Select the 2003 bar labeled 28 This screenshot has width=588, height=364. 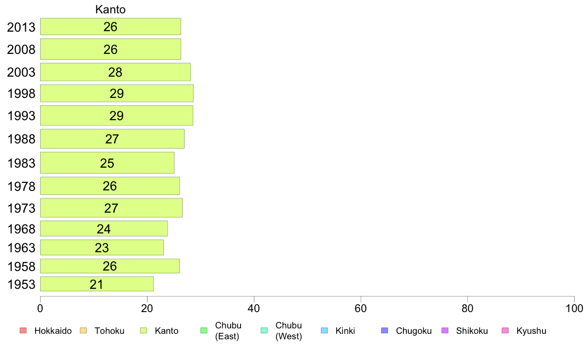tap(115, 72)
